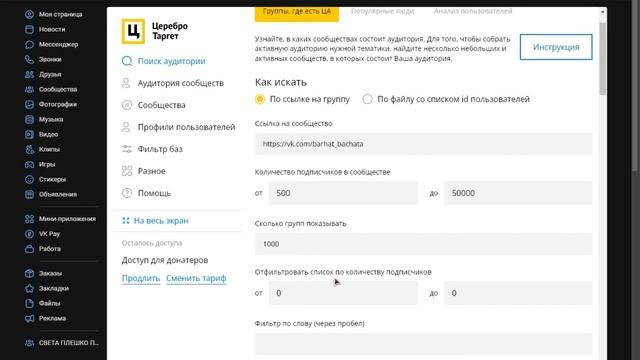
Task: Select 'По файлу со списком id пользователей' radio
Action: 367,99
